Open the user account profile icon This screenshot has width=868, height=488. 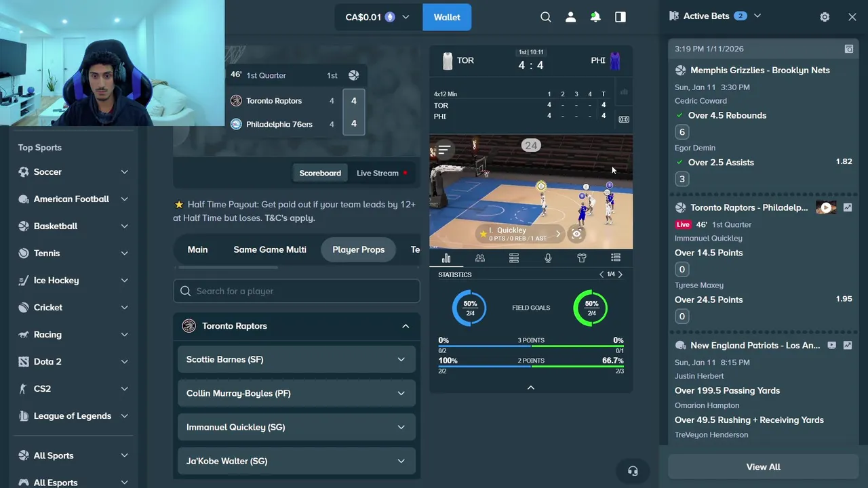click(x=570, y=17)
